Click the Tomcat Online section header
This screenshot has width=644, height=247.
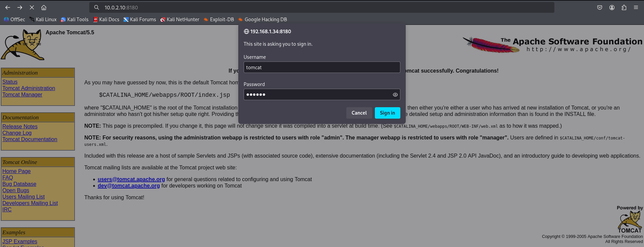(x=38, y=162)
